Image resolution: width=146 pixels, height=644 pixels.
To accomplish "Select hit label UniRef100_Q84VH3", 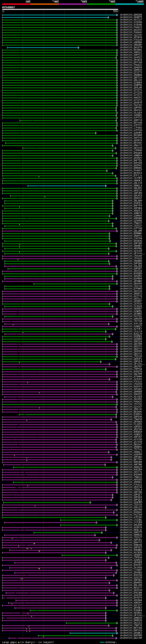I will (131, 284).
